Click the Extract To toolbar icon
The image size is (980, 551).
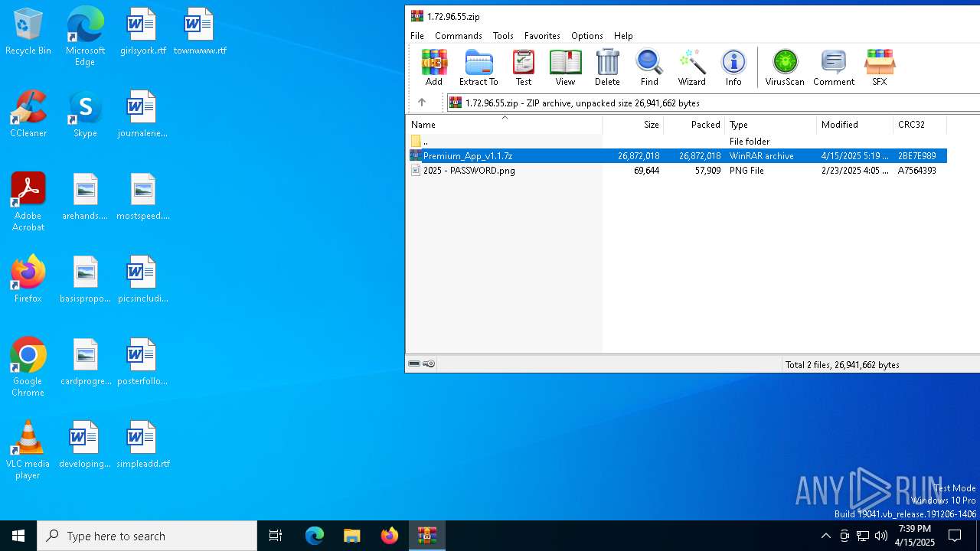click(479, 67)
